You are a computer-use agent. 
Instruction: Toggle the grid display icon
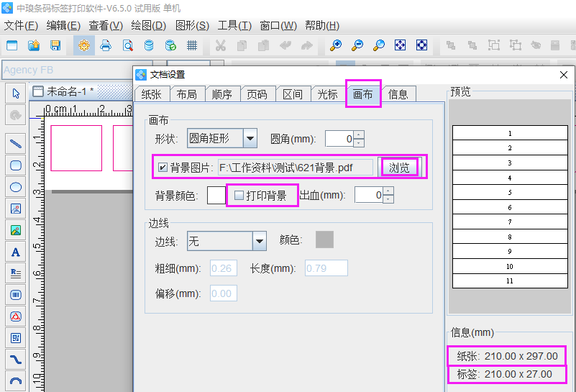[192, 45]
